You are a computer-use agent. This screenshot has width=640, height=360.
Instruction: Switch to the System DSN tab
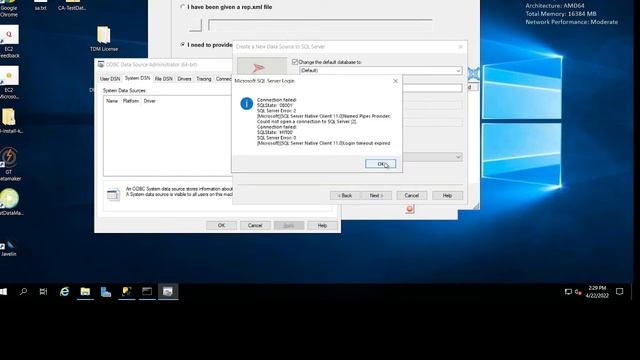pyautogui.click(x=138, y=78)
